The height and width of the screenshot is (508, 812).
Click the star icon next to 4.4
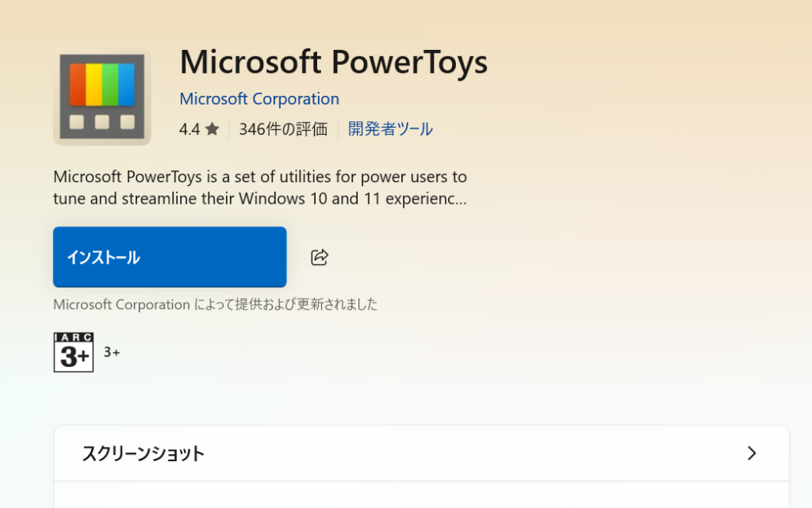pos(212,129)
